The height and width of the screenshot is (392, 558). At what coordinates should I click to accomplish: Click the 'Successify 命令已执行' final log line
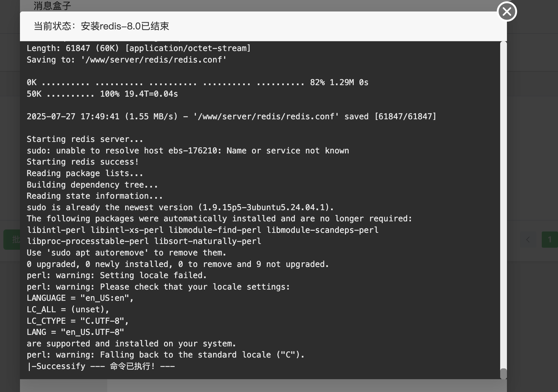(x=101, y=366)
